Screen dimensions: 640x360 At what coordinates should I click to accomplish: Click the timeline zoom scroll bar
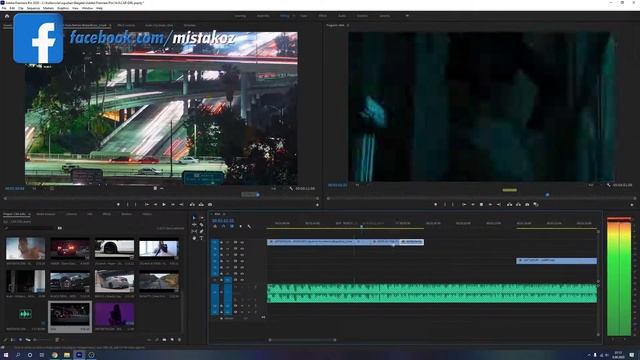[x=302, y=340]
